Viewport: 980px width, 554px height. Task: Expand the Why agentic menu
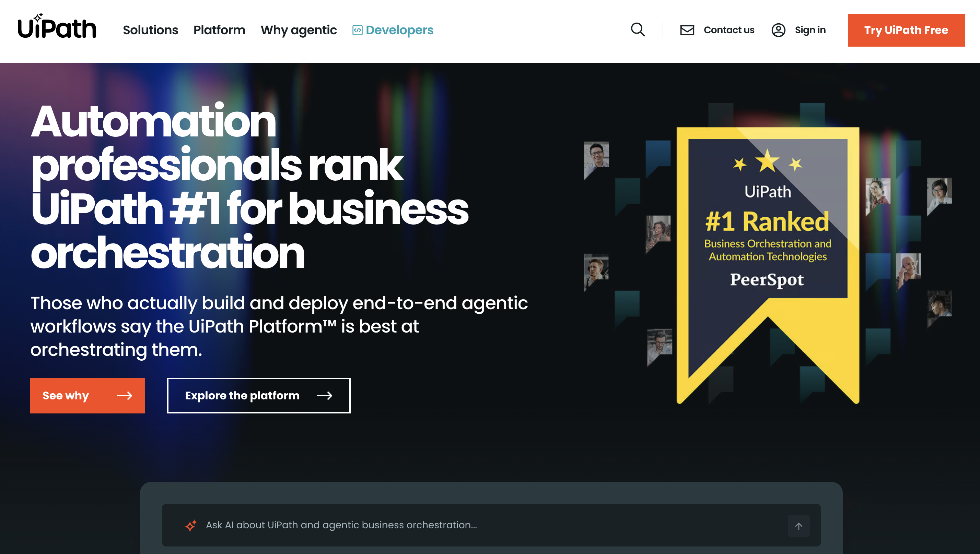coord(299,30)
